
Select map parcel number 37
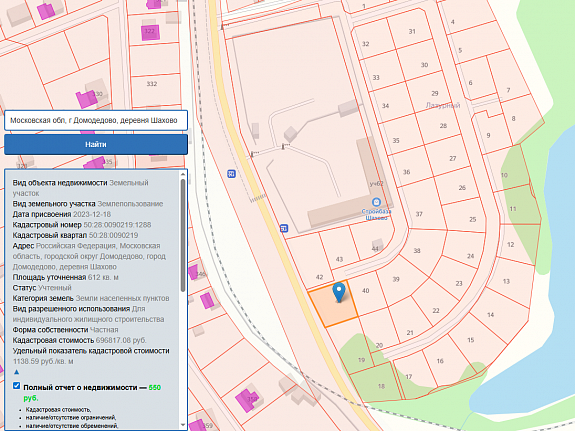tap(419, 214)
